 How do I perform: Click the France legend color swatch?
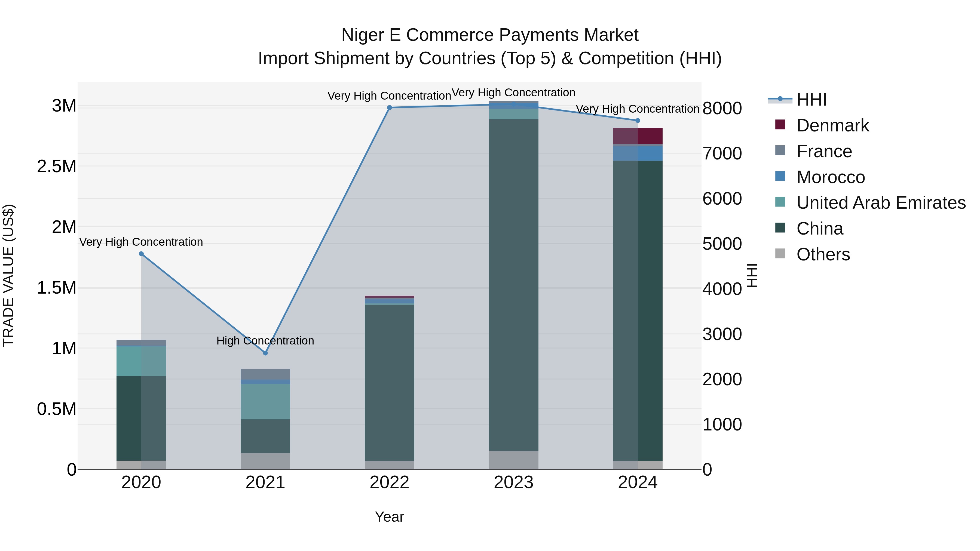click(780, 150)
